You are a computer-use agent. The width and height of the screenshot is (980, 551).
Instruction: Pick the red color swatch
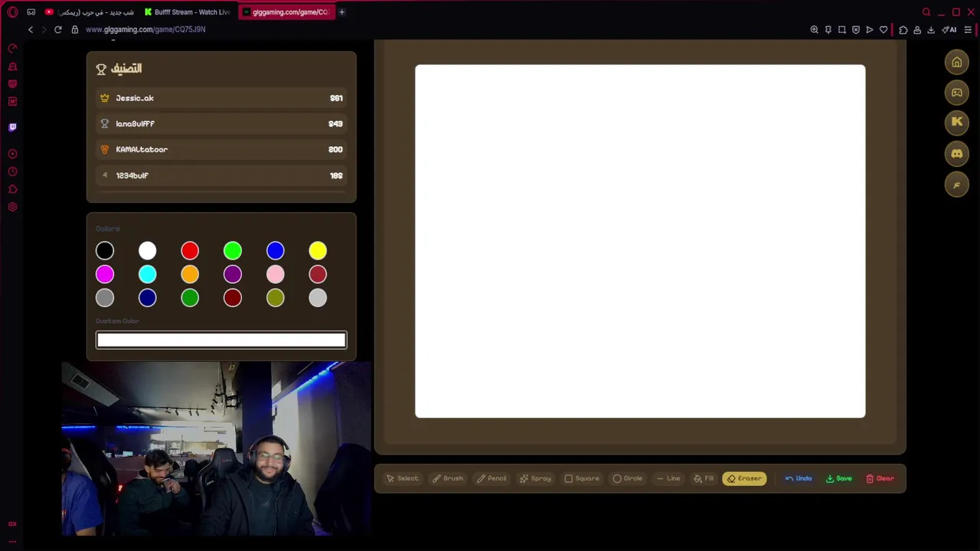point(190,251)
